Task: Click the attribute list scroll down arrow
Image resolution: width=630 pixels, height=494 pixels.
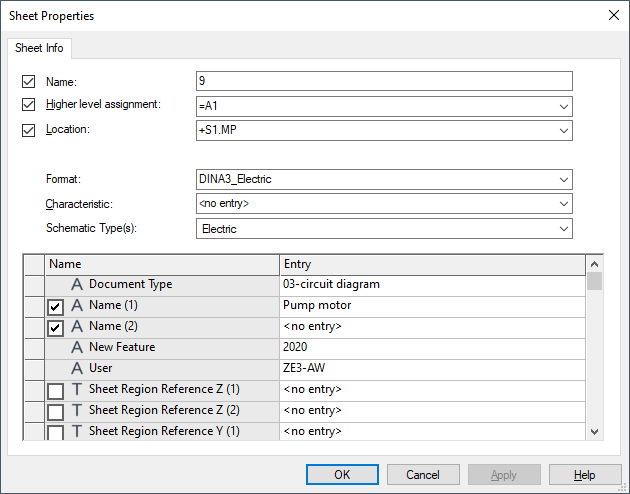Action: point(595,432)
